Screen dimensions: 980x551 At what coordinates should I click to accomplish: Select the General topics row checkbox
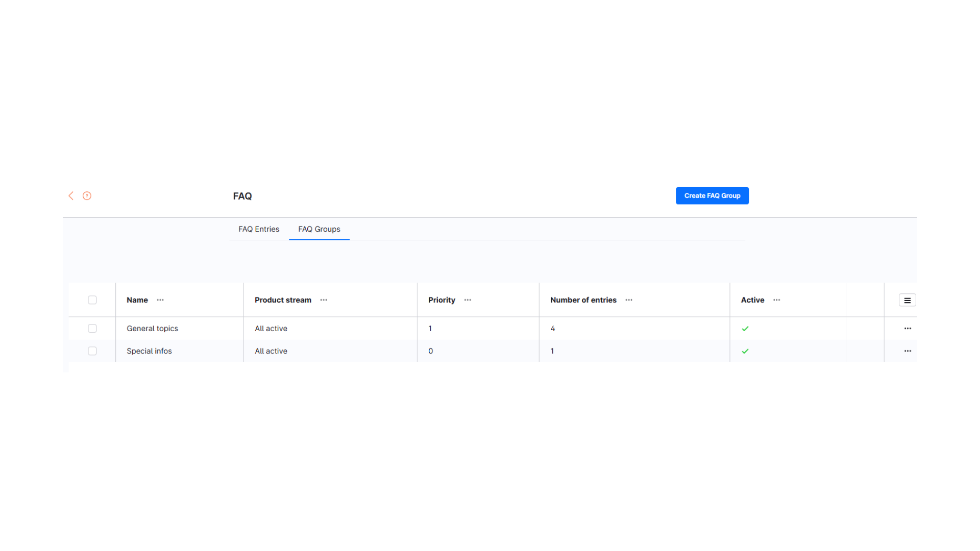tap(92, 329)
